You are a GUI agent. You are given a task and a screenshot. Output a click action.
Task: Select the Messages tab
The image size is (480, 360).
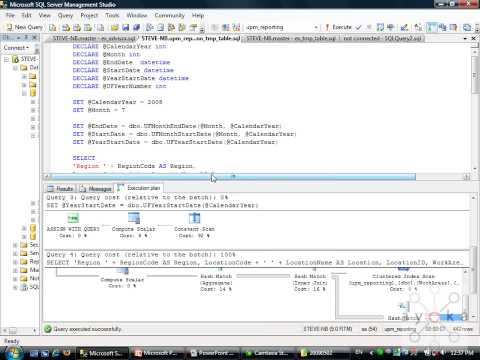tap(96, 189)
